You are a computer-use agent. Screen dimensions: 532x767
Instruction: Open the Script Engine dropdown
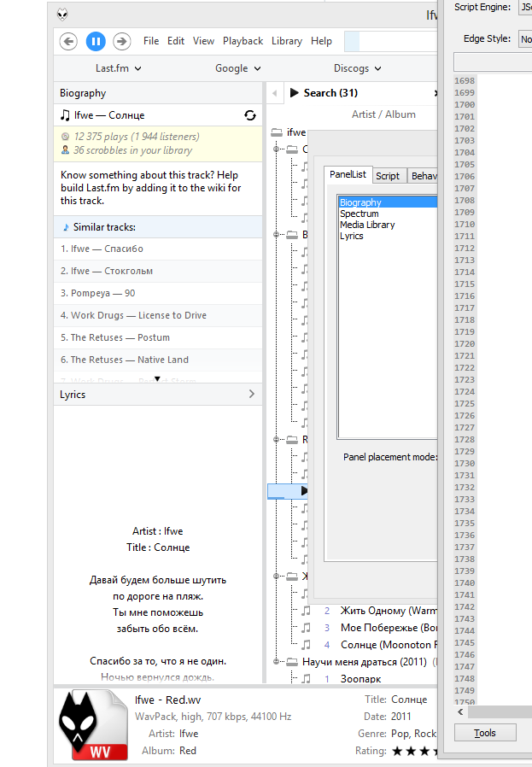click(525, 8)
